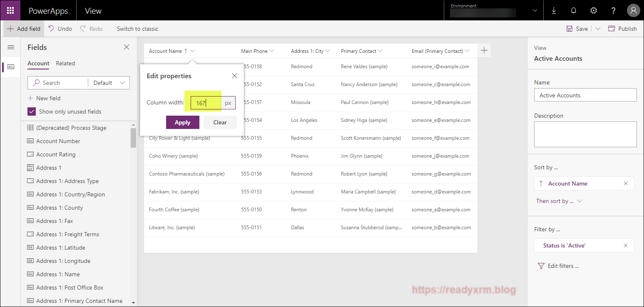644x307 pixels.
Task: Select the Account tab
Action: (38, 63)
